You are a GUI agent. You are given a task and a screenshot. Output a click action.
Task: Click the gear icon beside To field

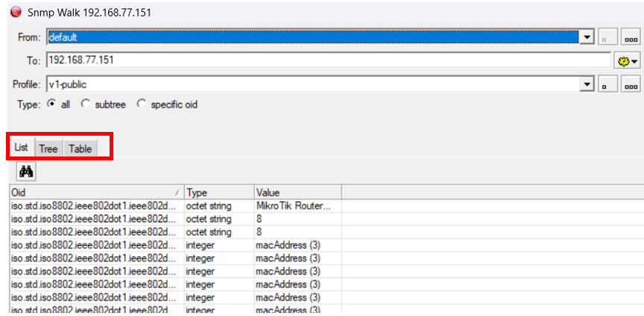coord(628,60)
